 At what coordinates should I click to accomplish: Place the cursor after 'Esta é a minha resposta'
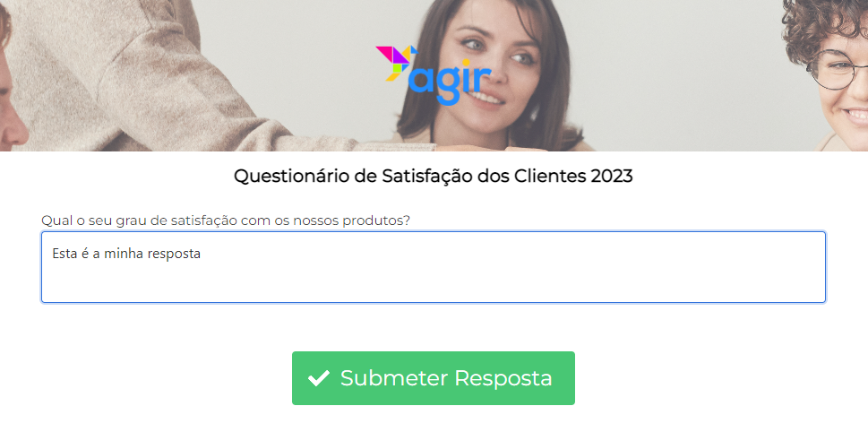coord(201,254)
